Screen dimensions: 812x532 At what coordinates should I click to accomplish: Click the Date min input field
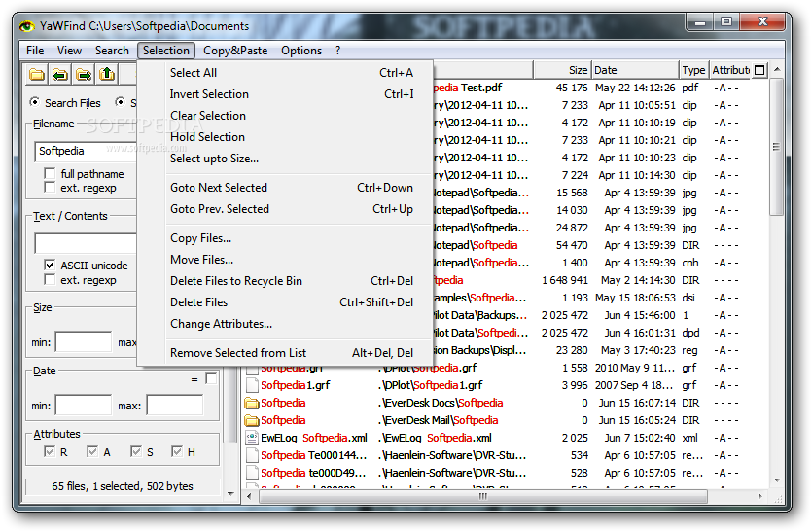(84, 406)
